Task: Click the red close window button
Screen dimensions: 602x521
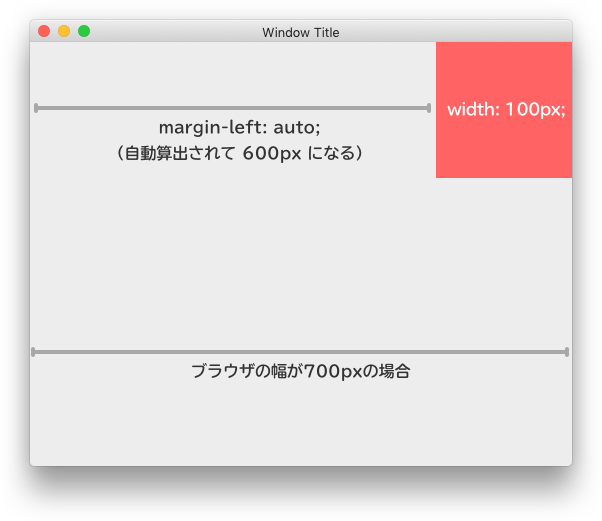Action: click(44, 31)
